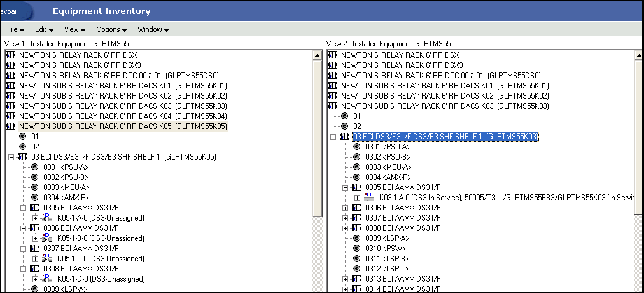
Task: Click View 1 vertical scrollbar thumb
Action: pyautogui.click(x=317, y=139)
